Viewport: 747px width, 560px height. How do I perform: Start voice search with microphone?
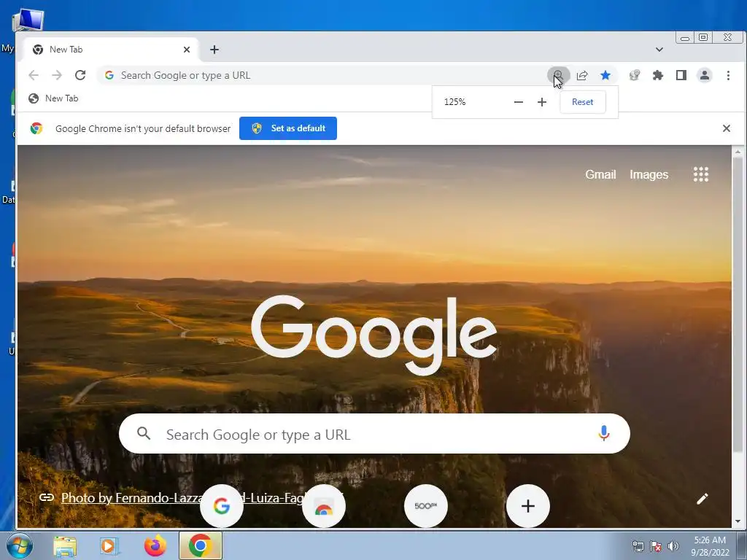pos(603,433)
